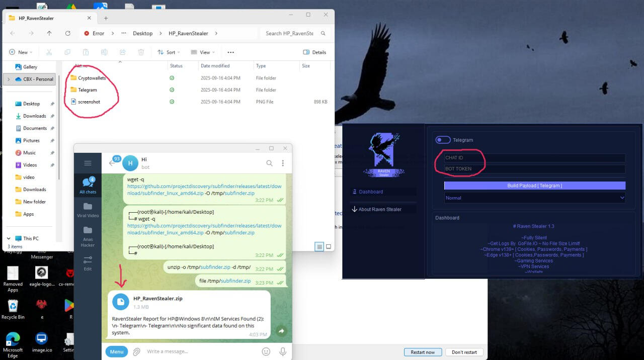Image resolution: width=644 pixels, height=360 pixels.
Task: Click the Telegram Menu button
Action: (x=117, y=351)
